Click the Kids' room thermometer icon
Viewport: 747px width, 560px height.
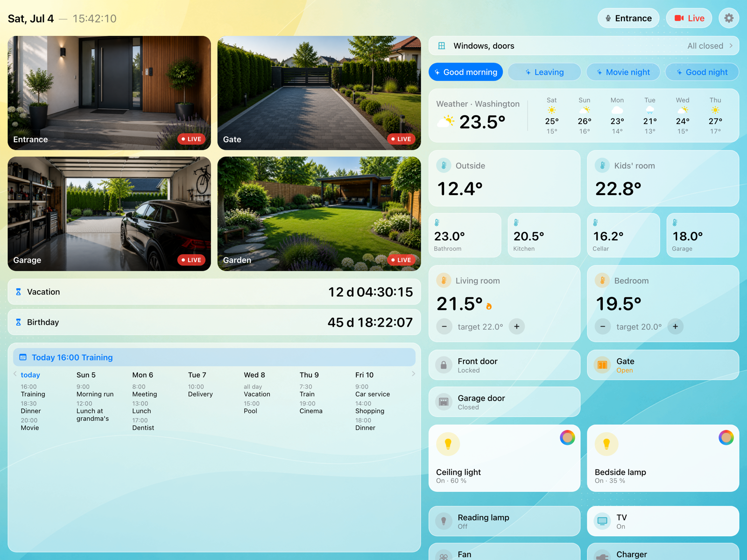(602, 165)
